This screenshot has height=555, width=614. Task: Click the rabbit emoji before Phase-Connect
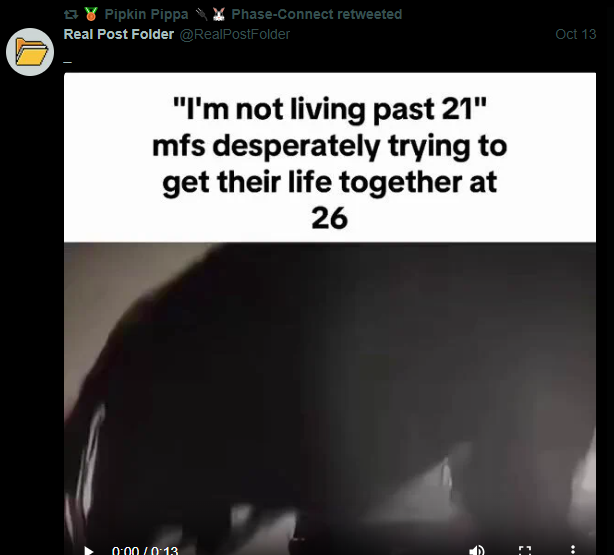pyautogui.click(x=219, y=14)
